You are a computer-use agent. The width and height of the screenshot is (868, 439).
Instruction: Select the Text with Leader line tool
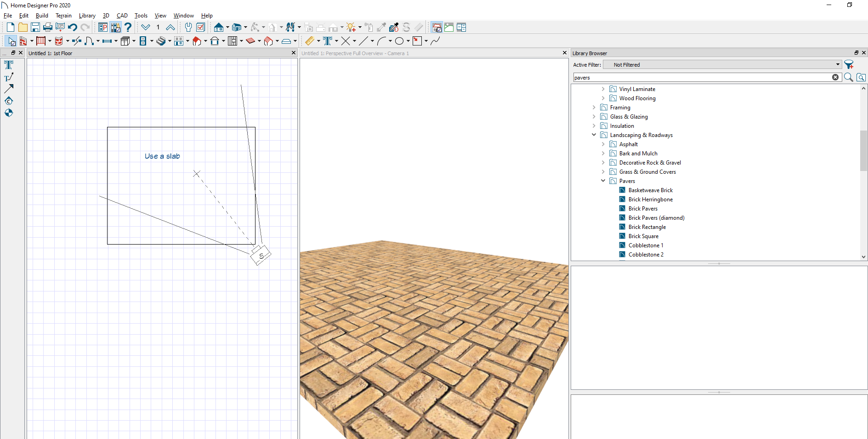pyautogui.click(x=9, y=77)
